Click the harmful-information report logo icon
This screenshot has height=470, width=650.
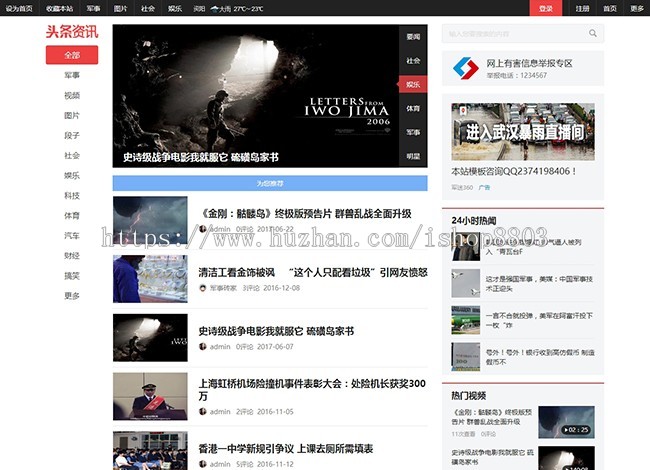click(466, 68)
